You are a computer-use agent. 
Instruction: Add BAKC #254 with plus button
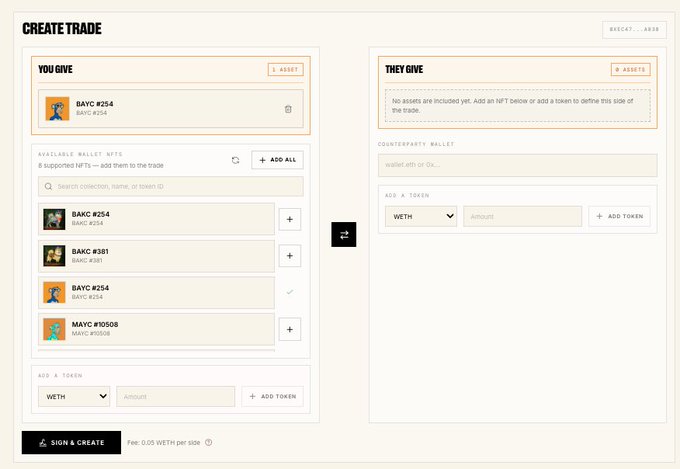tap(290, 219)
